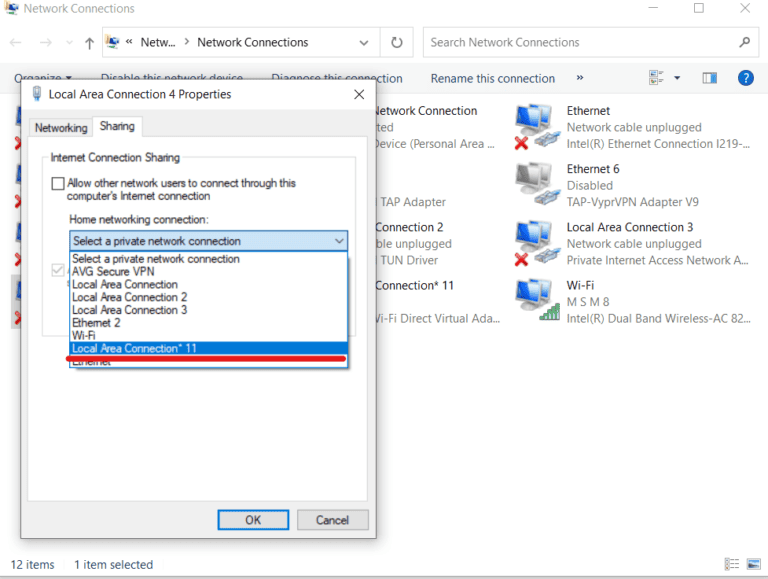768x579 pixels.
Task: Confirm the dialog with OK
Action: pos(253,520)
